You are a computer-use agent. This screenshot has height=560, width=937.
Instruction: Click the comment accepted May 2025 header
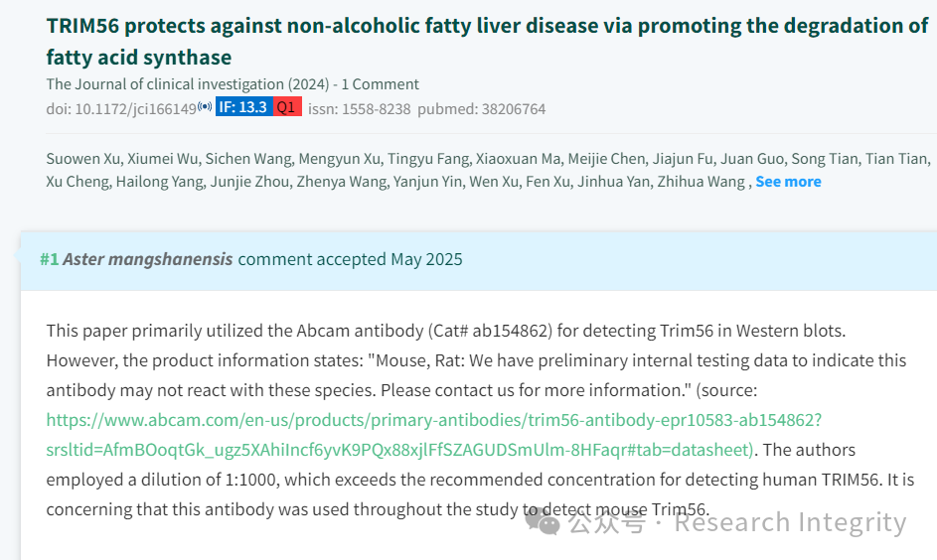tap(350, 259)
